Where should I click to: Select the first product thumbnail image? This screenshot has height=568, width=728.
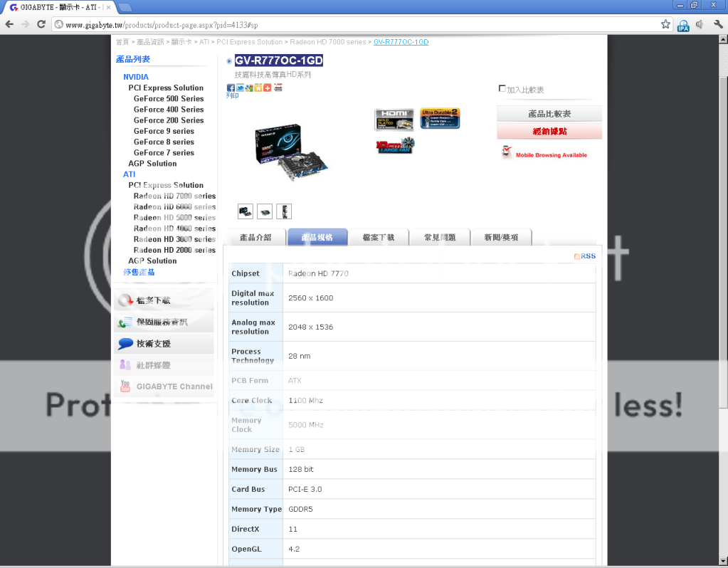(x=246, y=211)
